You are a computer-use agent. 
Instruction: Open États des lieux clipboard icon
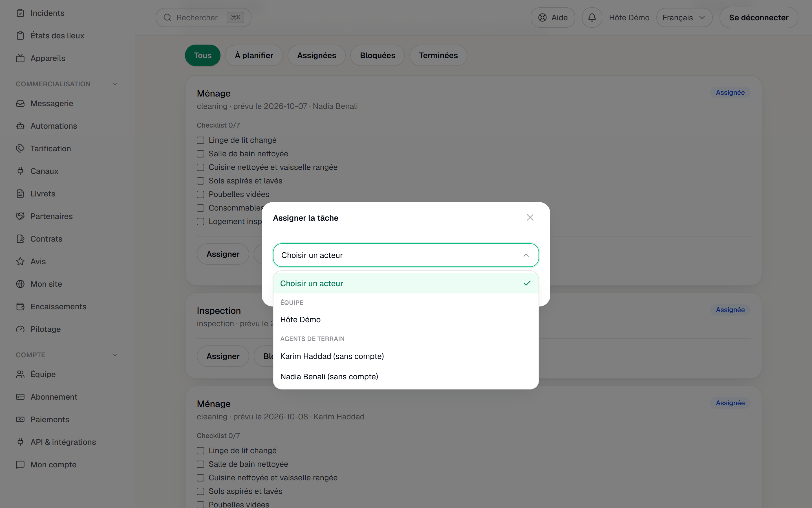[20, 36]
